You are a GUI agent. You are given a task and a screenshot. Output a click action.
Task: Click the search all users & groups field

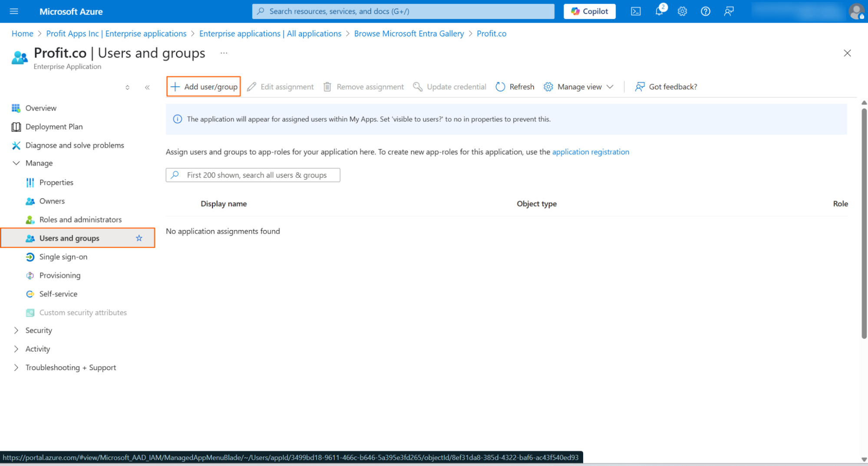point(253,175)
